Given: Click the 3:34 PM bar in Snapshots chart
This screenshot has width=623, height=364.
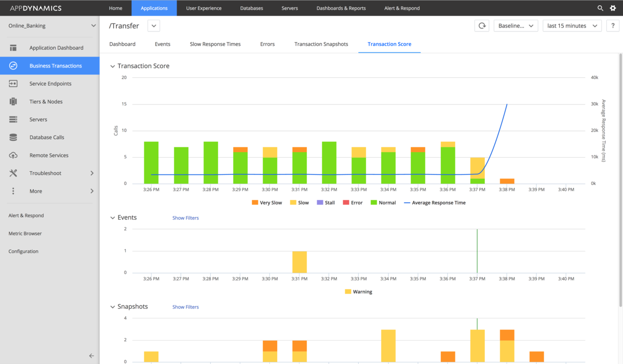Looking at the screenshot, I should point(388,346).
